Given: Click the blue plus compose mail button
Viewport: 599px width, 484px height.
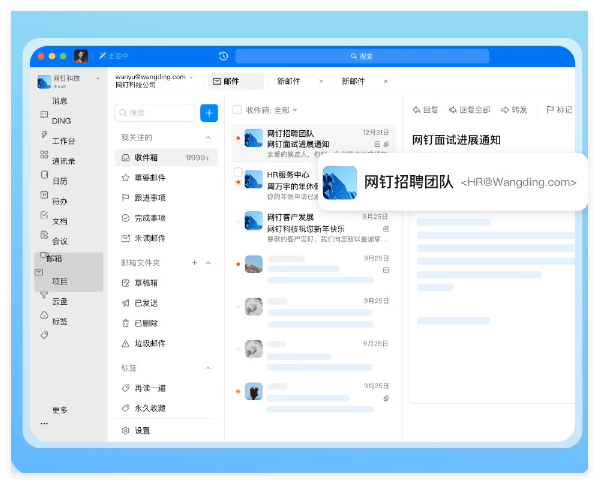Looking at the screenshot, I should point(209,113).
